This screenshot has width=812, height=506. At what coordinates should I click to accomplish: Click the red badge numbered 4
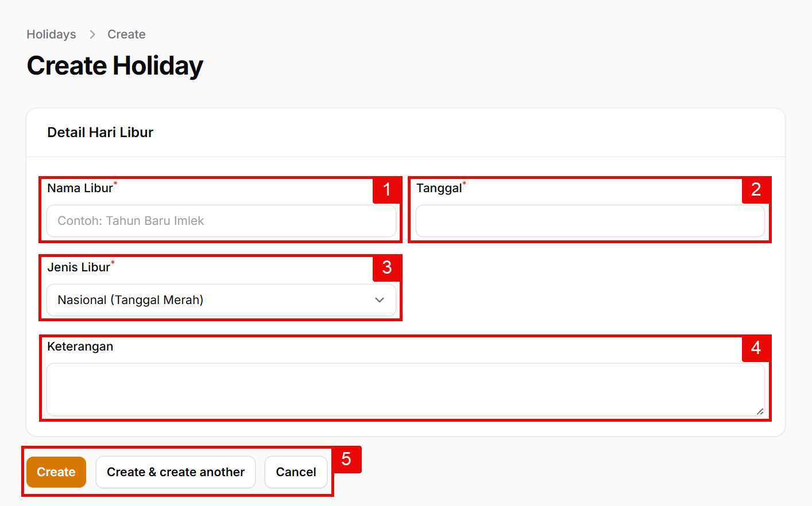[756, 348]
